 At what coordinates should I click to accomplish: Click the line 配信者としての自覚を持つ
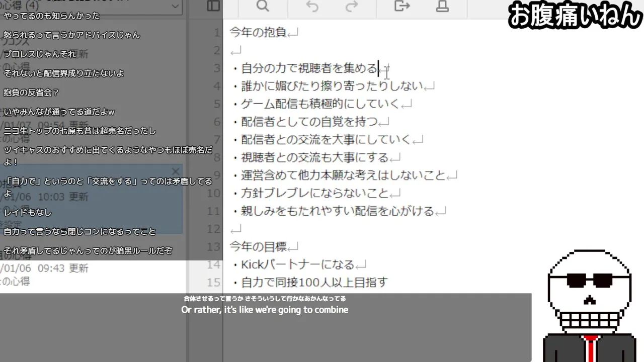click(305, 122)
